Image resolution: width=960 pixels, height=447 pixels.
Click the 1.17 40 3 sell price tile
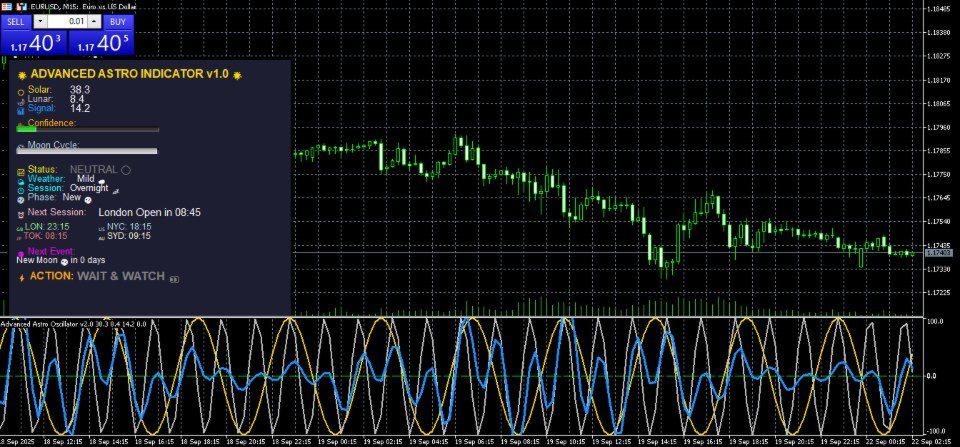point(34,43)
